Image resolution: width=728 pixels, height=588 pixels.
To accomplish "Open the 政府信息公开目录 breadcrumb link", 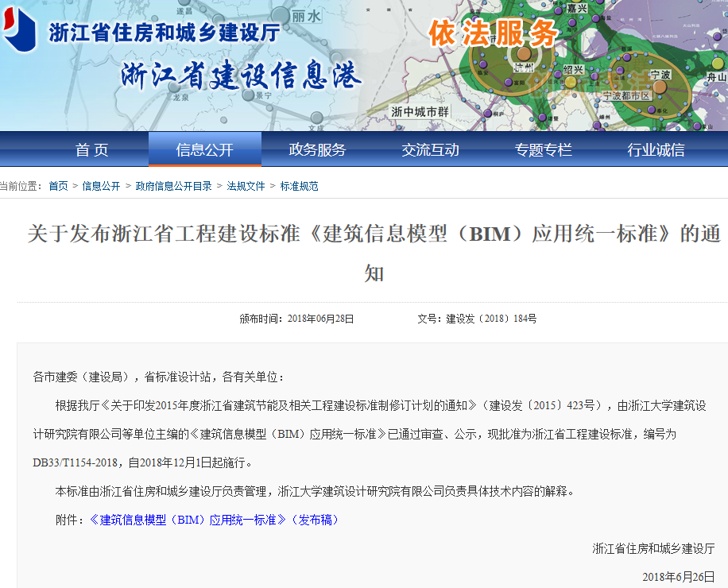I will 173,186.
